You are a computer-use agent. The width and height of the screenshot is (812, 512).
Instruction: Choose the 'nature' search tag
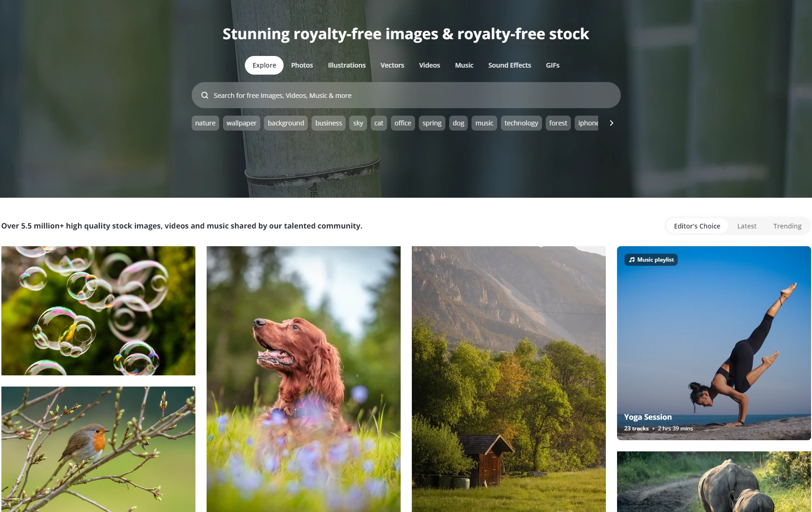click(205, 123)
